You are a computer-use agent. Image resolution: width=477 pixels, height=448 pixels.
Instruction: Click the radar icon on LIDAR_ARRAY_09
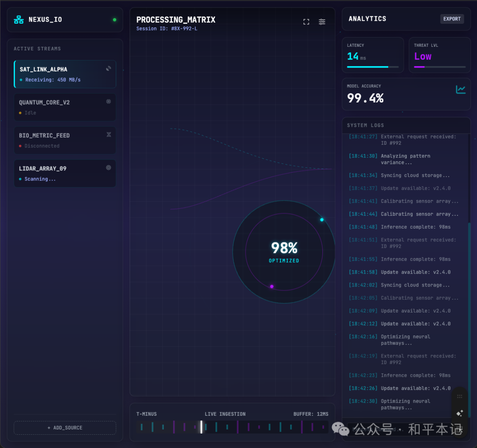(108, 168)
